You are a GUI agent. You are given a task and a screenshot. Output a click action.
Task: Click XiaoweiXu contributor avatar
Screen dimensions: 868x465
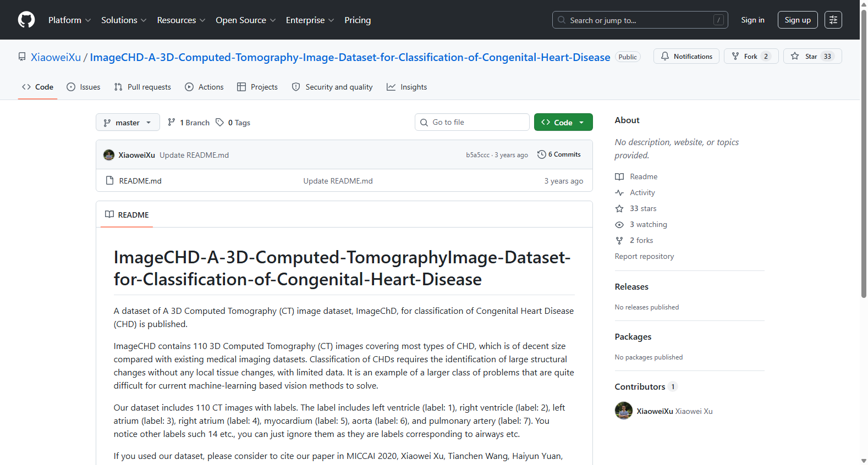624,411
